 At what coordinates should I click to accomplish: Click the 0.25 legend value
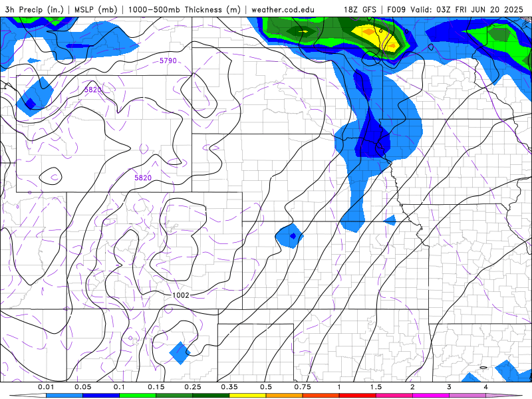coord(193,387)
